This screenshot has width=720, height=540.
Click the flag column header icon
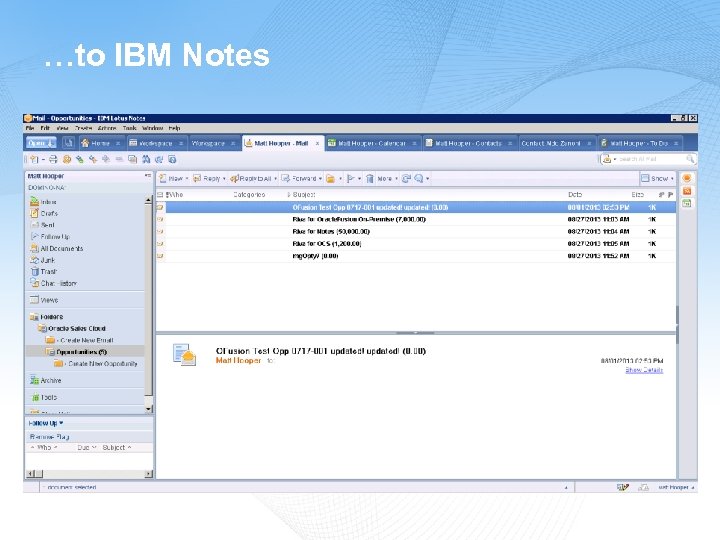670,195
